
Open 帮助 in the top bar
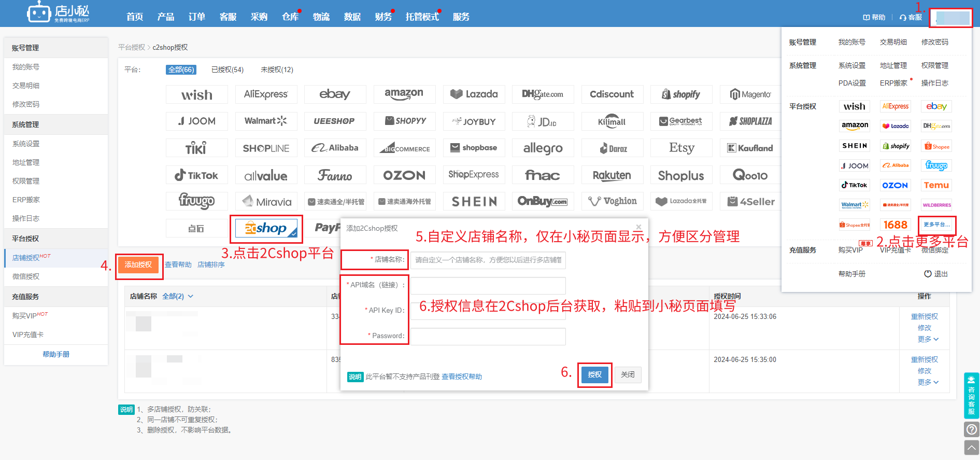pos(874,17)
